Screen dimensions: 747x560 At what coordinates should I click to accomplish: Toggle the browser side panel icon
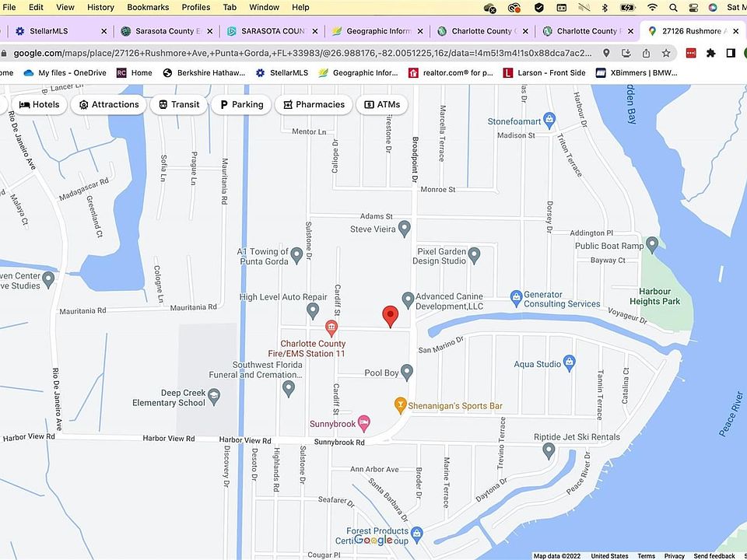[x=731, y=53]
